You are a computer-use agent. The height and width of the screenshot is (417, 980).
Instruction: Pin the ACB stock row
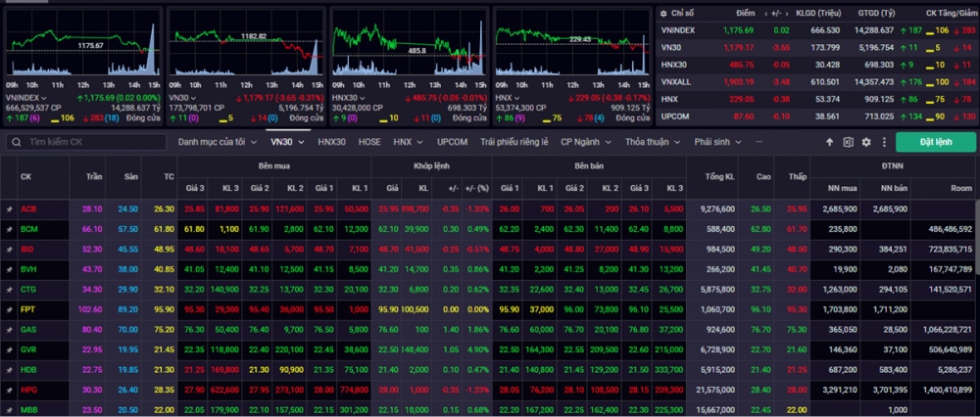pos(10,208)
